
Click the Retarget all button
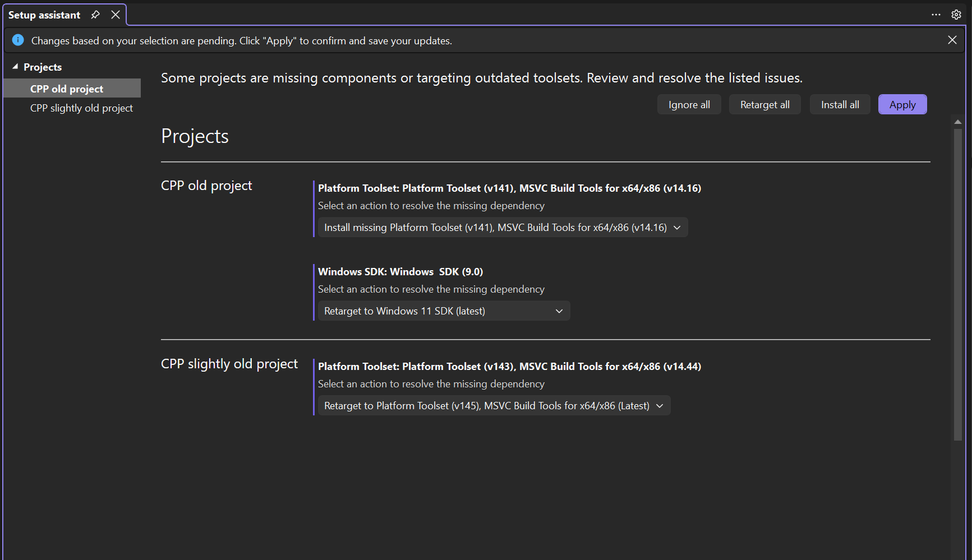tap(764, 104)
